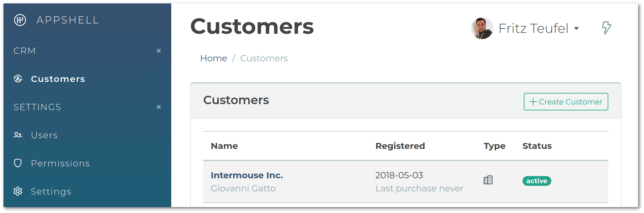Click Fritz Teufel's avatar photo
Screen dimensions: 644x213
click(482, 28)
